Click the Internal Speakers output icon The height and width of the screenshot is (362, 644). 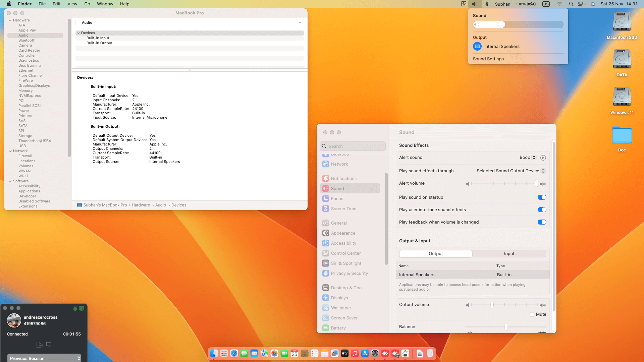(477, 46)
